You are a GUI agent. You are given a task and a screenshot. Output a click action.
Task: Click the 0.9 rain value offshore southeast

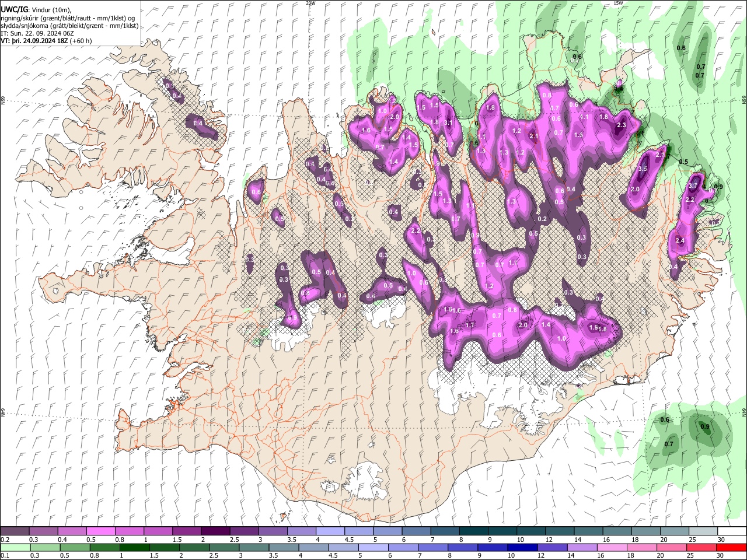pyautogui.click(x=705, y=427)
